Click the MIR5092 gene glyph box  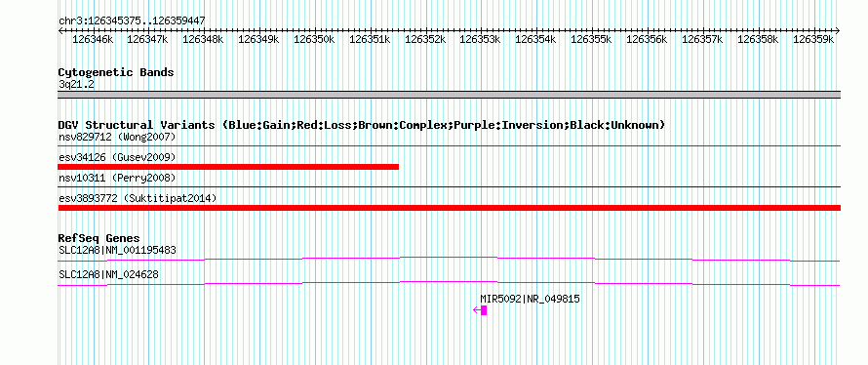point(484,310)
